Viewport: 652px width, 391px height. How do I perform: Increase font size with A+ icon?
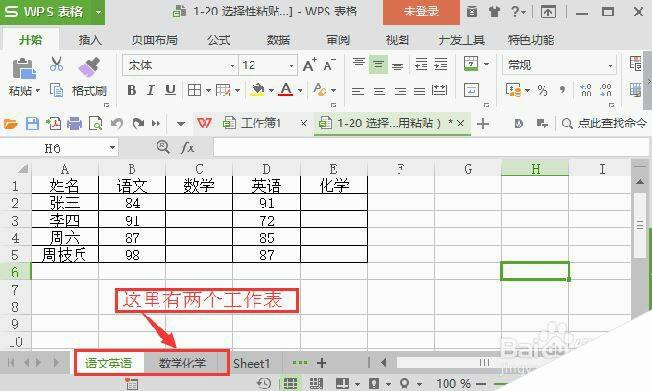309,65
